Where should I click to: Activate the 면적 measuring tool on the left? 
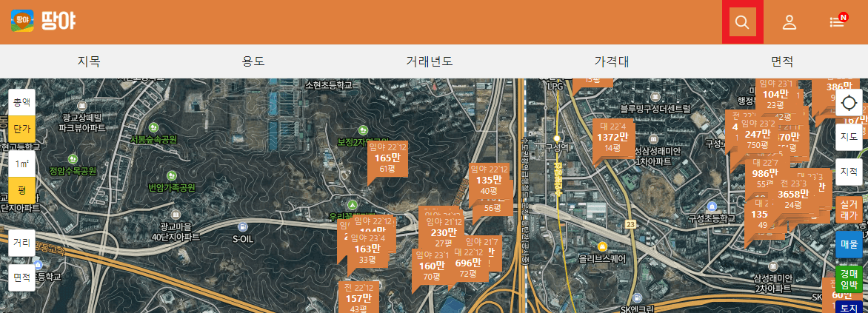coord(21,277)
